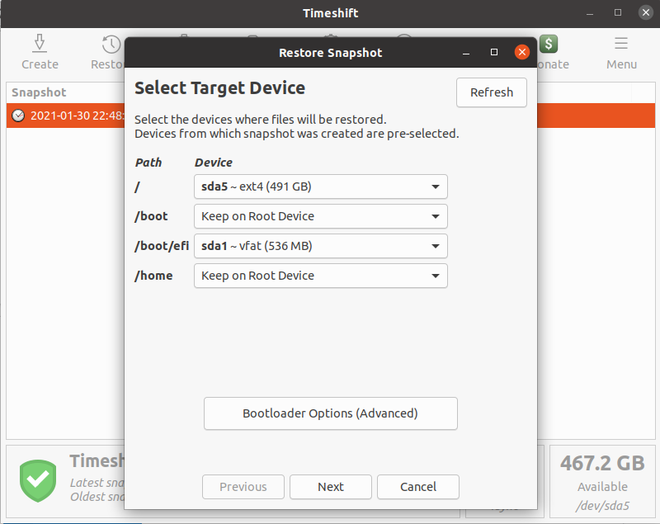The width and height of the screenshot is (660, 524).
Task: Close the Restore Snapshot dialog
Action: click(x=522, y=52)
